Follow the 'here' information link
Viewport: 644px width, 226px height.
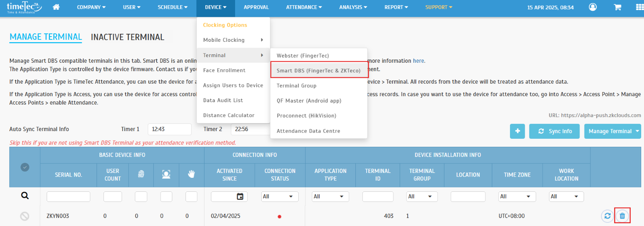pyautogui.click(x=418, y=61)
